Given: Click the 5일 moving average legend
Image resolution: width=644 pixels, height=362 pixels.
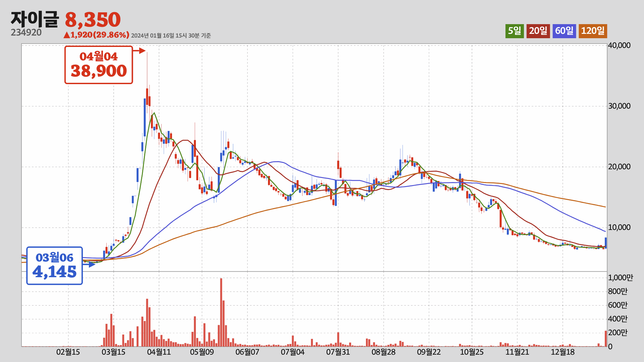Looking at the screenshot, I should (x=515, y=31).
